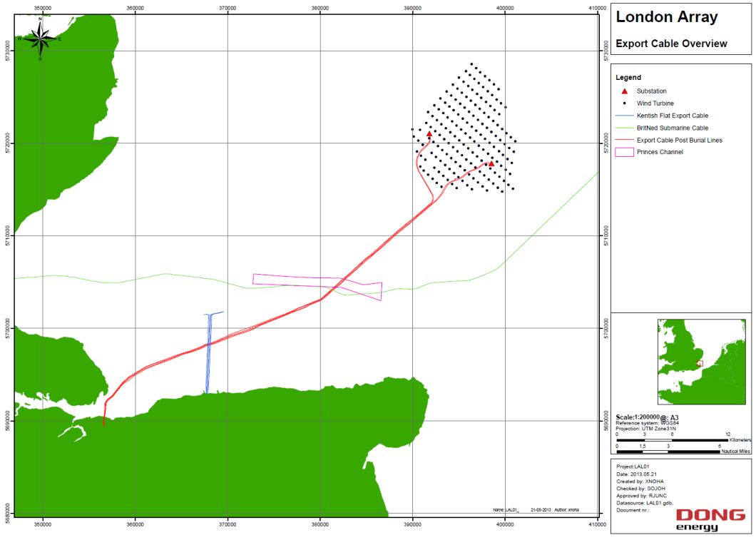Click the "Created by: XNOHA" line
The width and height of the screenshot is (756, 540).
(640, 482)
